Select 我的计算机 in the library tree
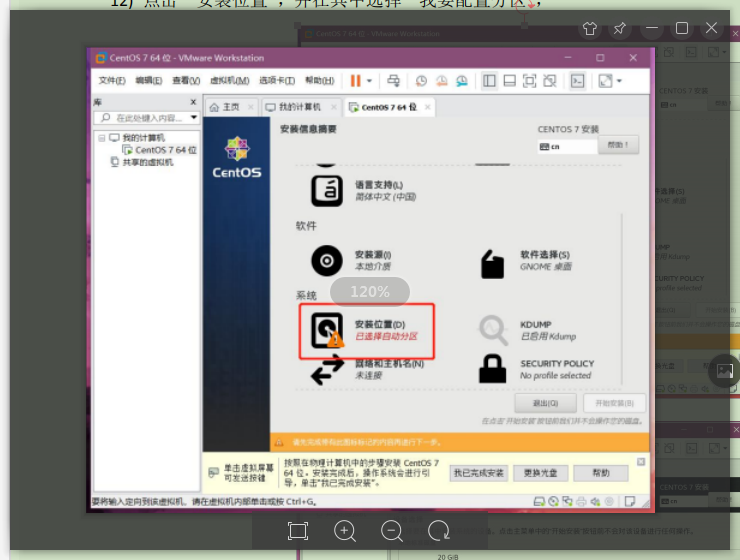The image size is (740, 560). point(143,138)
